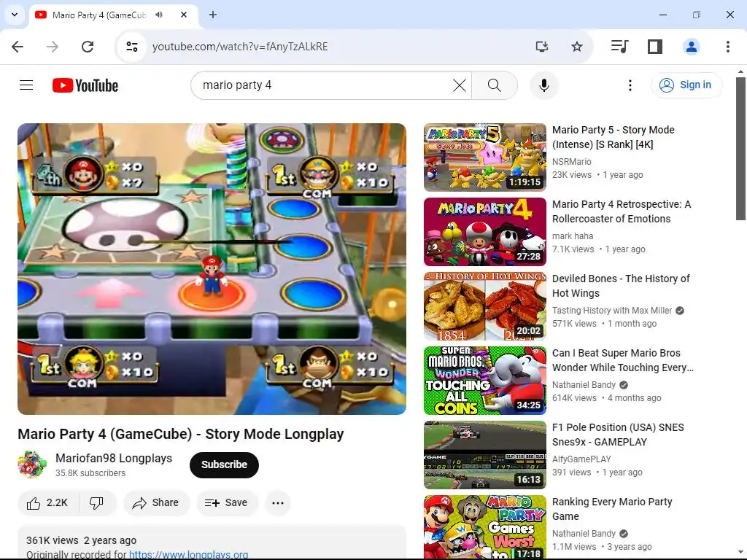Image resolution: width=747 pixels, height=560 pixels.
Task: Go back to previous page
Action: pos(18,47)
